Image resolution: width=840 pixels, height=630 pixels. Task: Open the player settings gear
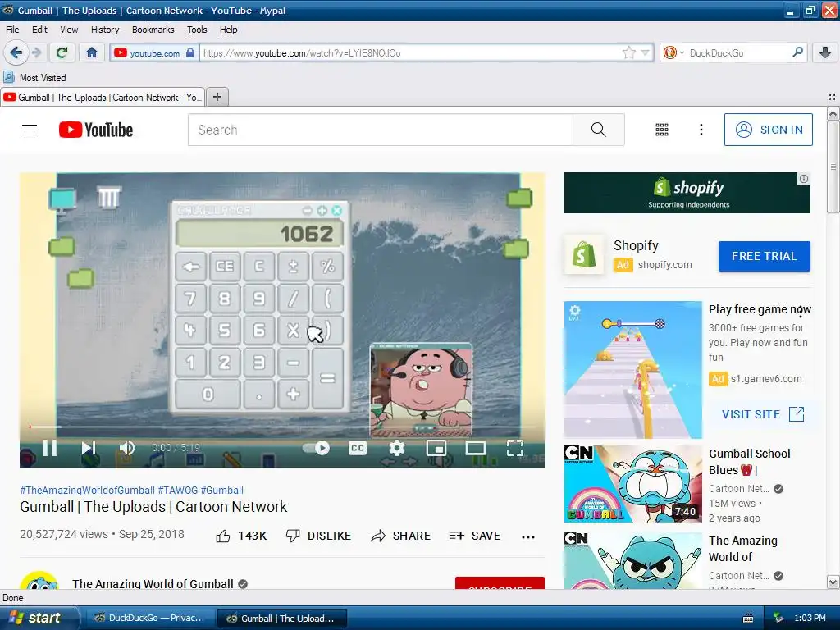[396, 448]
